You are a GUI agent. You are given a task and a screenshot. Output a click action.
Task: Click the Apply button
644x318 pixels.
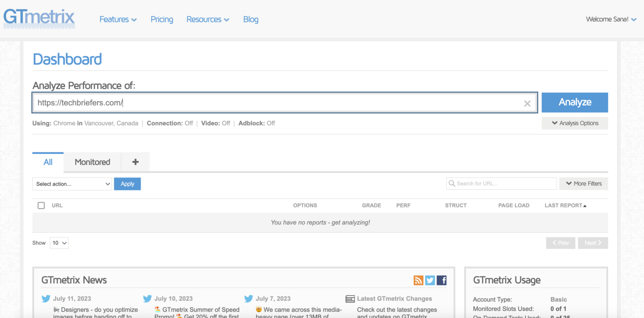coord(127,184)
